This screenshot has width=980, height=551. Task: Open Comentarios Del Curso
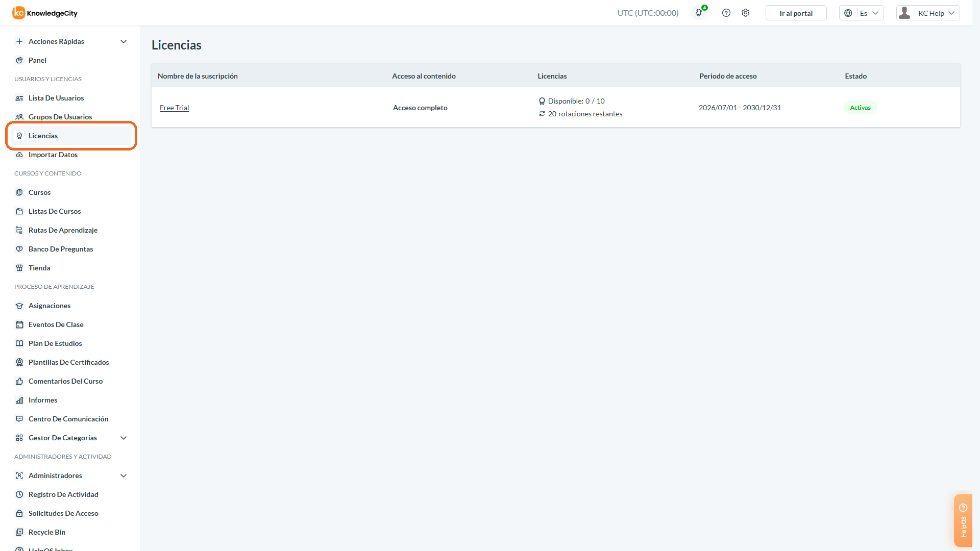(65, 381)
